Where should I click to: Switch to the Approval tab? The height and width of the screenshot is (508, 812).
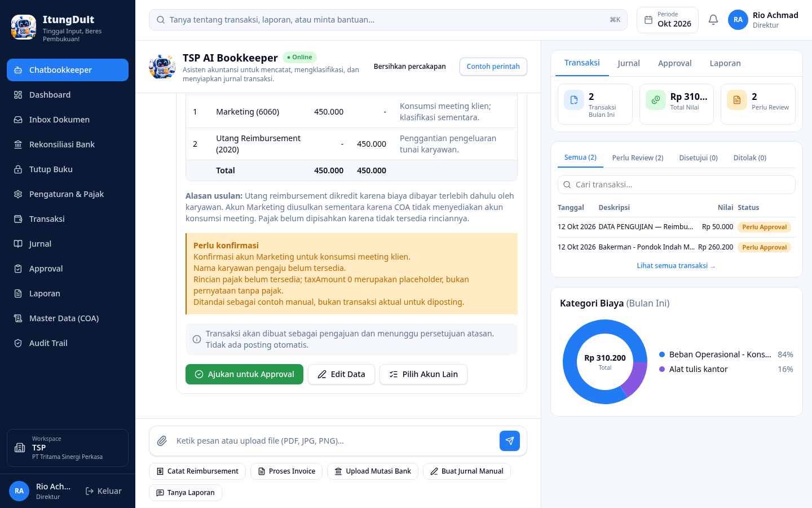(675, 63)
